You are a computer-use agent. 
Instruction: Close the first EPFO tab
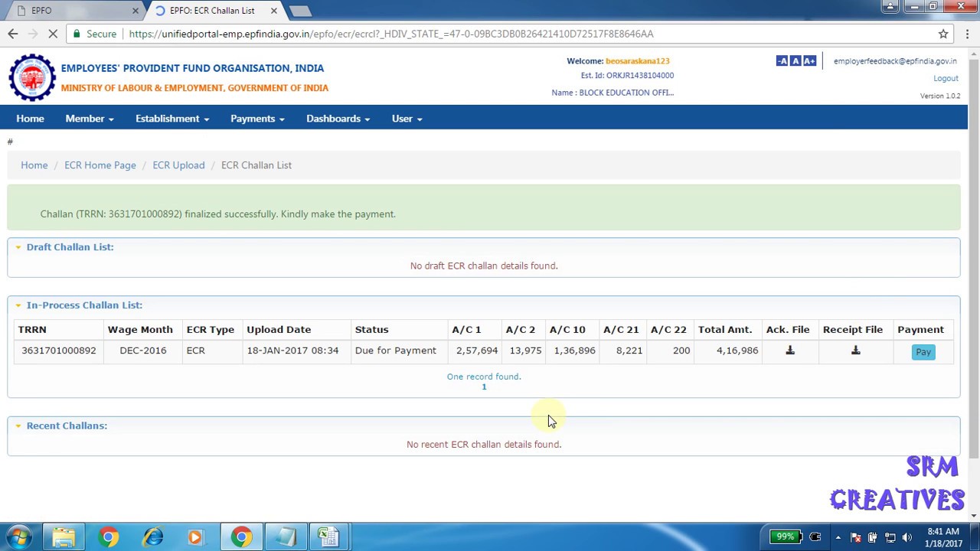136,11
